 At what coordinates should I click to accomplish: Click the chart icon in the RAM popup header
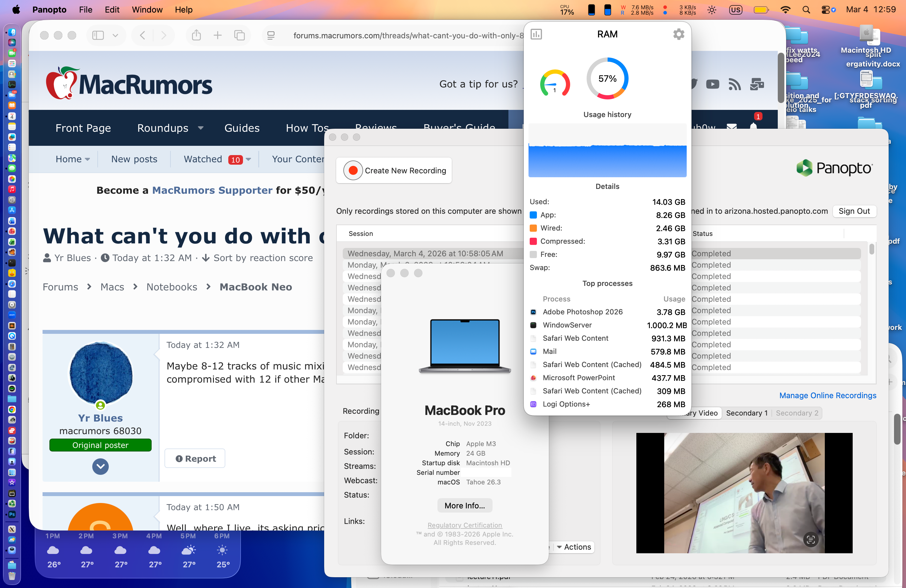pyautogui.click(x=536, y=34)
